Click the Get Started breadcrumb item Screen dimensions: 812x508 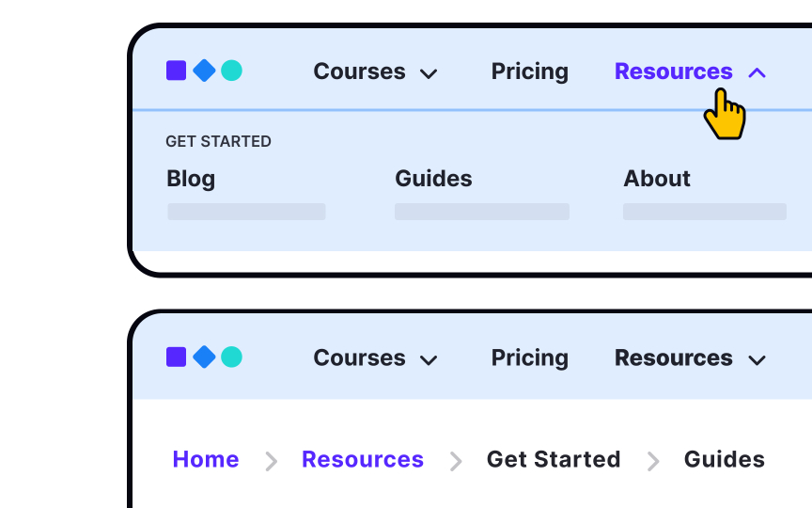(x=553, y=459)
